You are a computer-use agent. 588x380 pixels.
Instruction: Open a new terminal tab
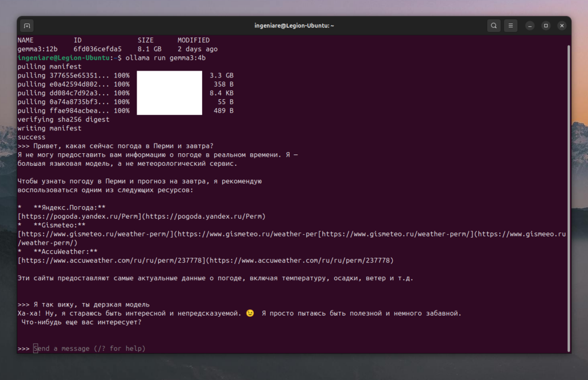click(27, 26)
